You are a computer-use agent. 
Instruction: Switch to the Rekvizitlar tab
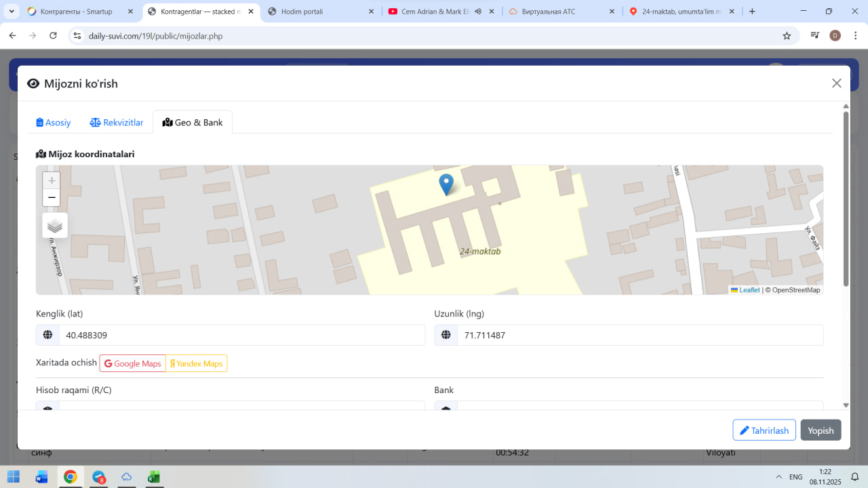point(117,123)
